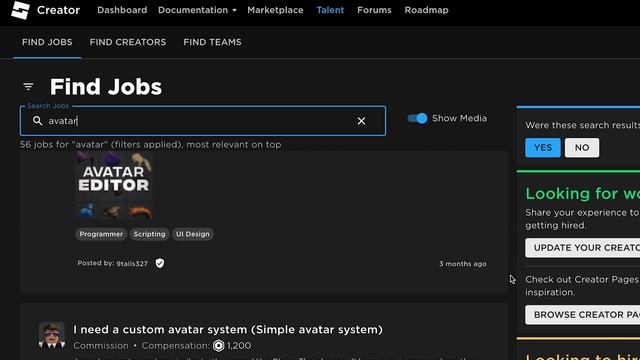Open the Marketplace navigation item
The width and height of the screenshot is (640, 360).
tap(275, 10)
